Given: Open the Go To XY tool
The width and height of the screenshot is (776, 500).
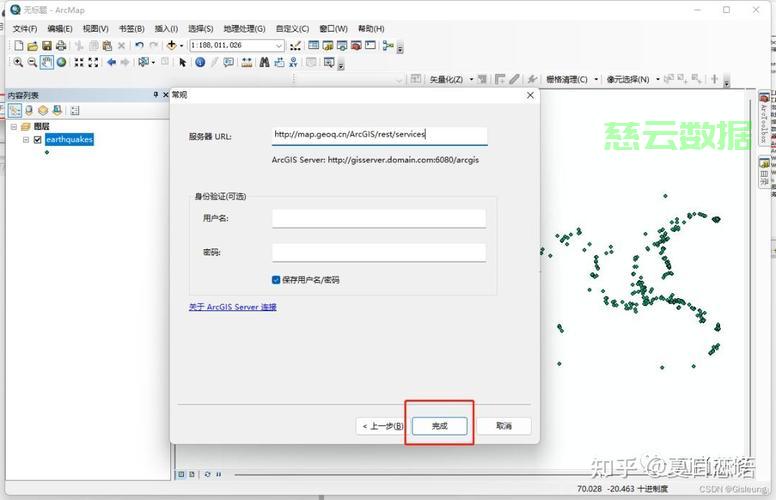Looking at the screenshot, I should pyautogui.click(x=293, y=62).
